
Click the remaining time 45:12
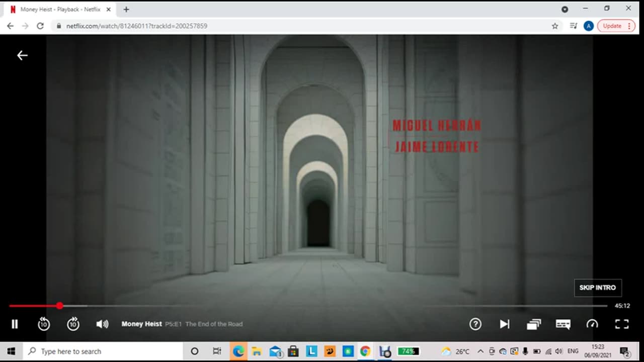pyautogui.click(x=622, y=306)
